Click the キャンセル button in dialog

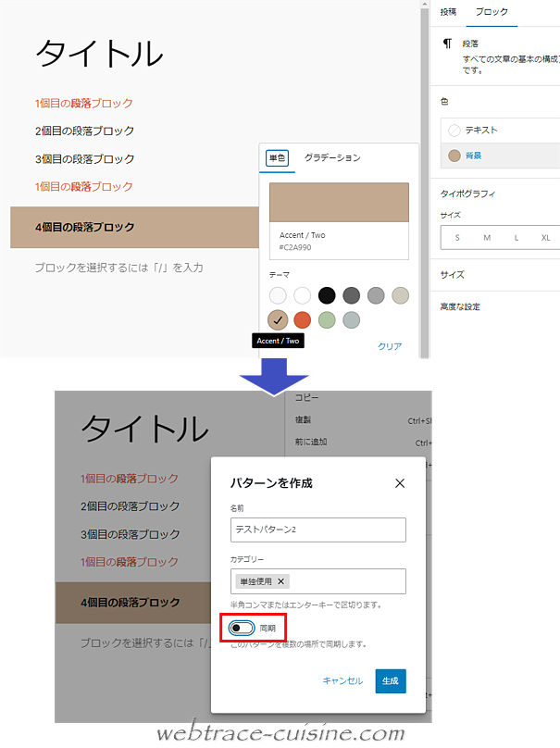[342, 680]
